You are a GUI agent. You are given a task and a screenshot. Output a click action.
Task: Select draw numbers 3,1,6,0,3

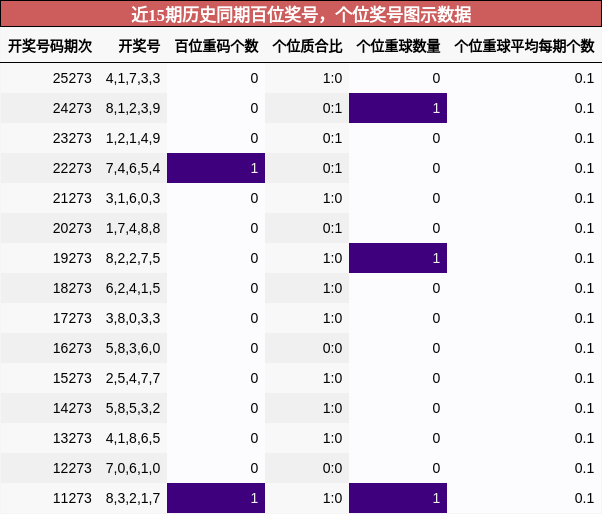133,198
